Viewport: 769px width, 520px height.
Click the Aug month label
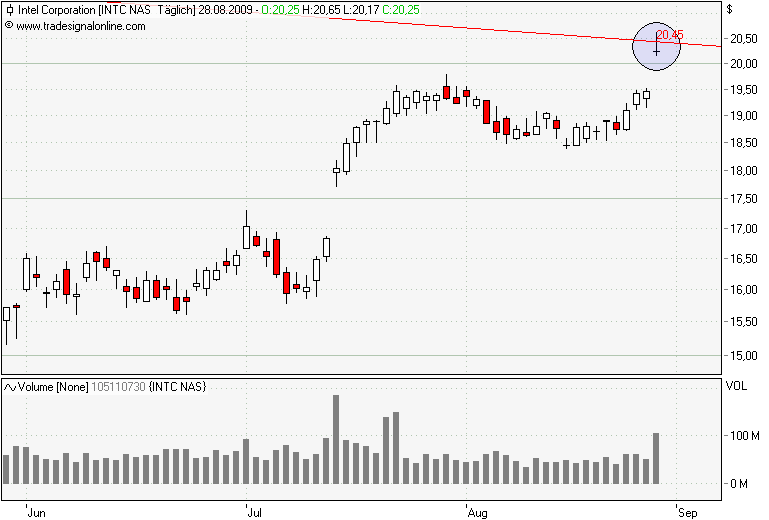click(x=478, y=513)
